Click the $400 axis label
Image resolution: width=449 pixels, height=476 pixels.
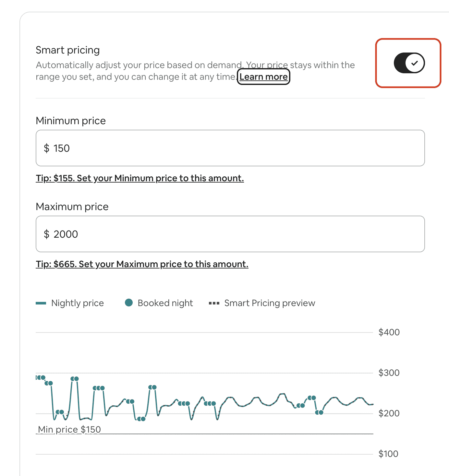pos(389,332)
